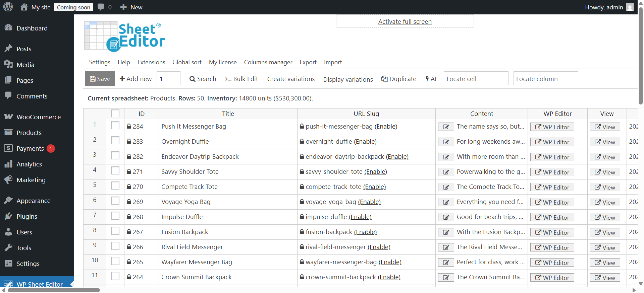The width and height of the screenshot is (644, 293).
Task: Open the Global sort menu item
Action: [x=187, y=62]
